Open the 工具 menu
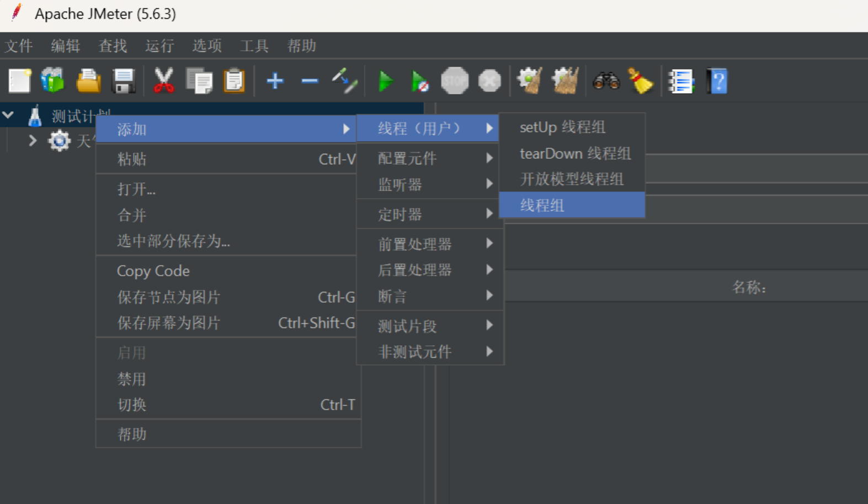The width and height of the screenshot is (868, 504). tap(254, 46)
